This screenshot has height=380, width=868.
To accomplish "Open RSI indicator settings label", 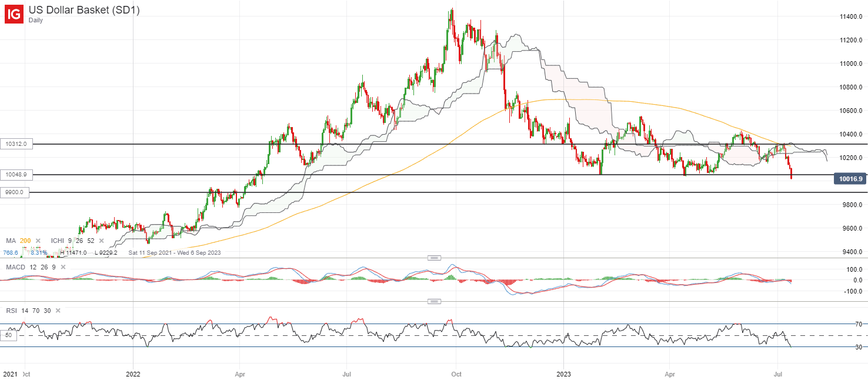I will point(11,311).
